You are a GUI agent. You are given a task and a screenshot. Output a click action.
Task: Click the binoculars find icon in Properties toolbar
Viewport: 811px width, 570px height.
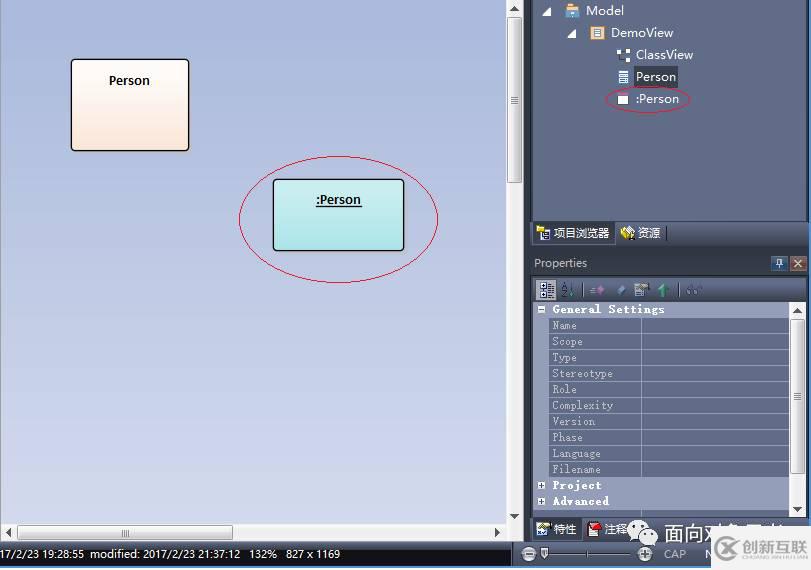694,290
